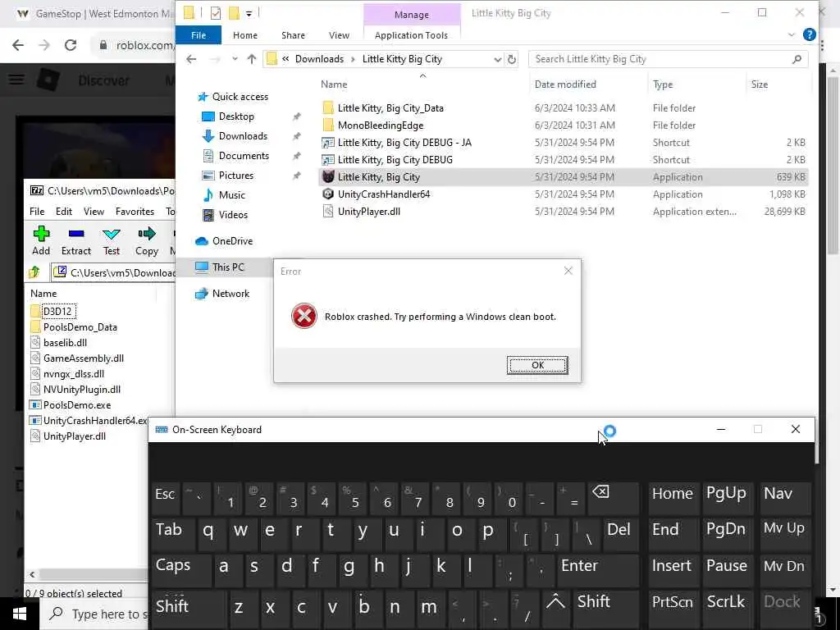Image resolution: width=840 pixels, height=630 pixels.
Task: Close the Error dialog with its X button
Action: (x=568, y=271)
